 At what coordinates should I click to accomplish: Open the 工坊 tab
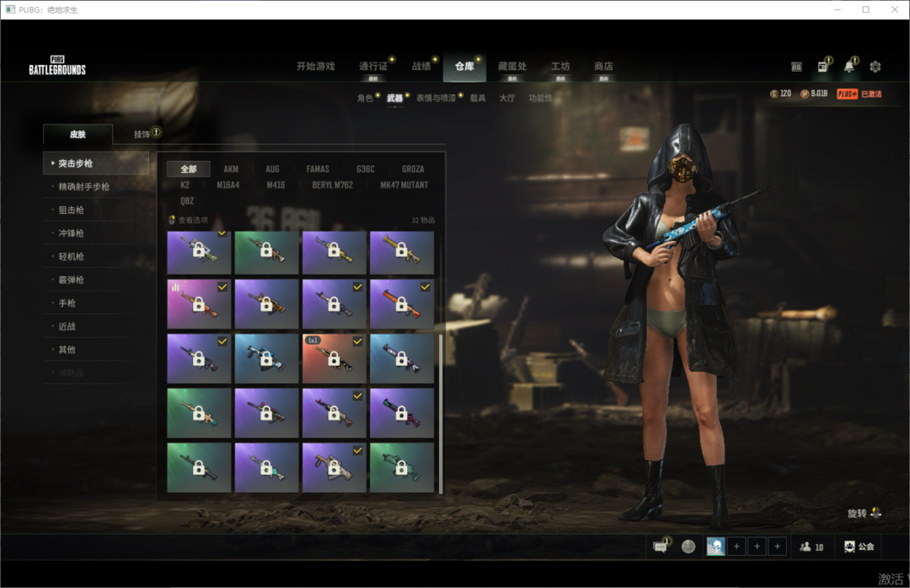tap(560, 67)
